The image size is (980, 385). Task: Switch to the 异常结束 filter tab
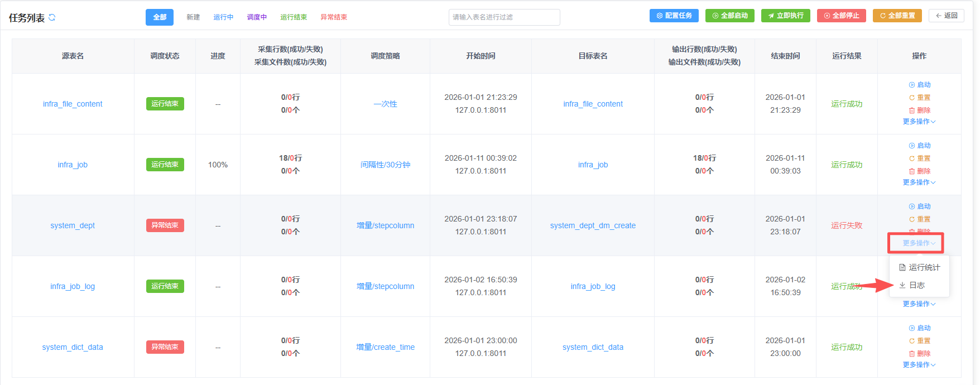(334, 17)
